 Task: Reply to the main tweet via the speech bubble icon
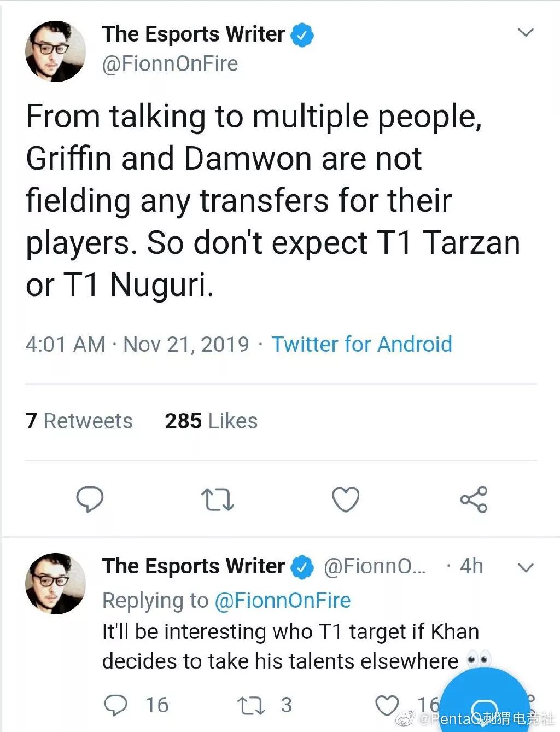pos(90,499)
